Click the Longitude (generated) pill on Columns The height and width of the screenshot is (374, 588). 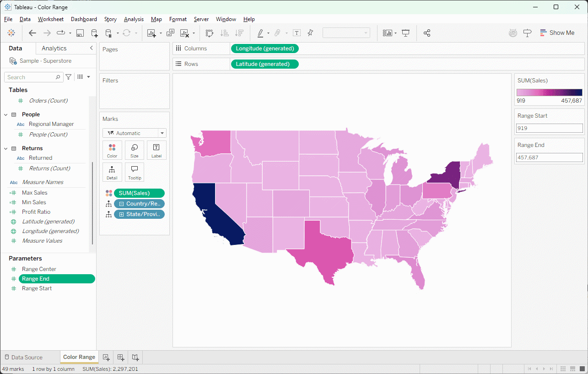pyautogui.click(x=265, y=49)
